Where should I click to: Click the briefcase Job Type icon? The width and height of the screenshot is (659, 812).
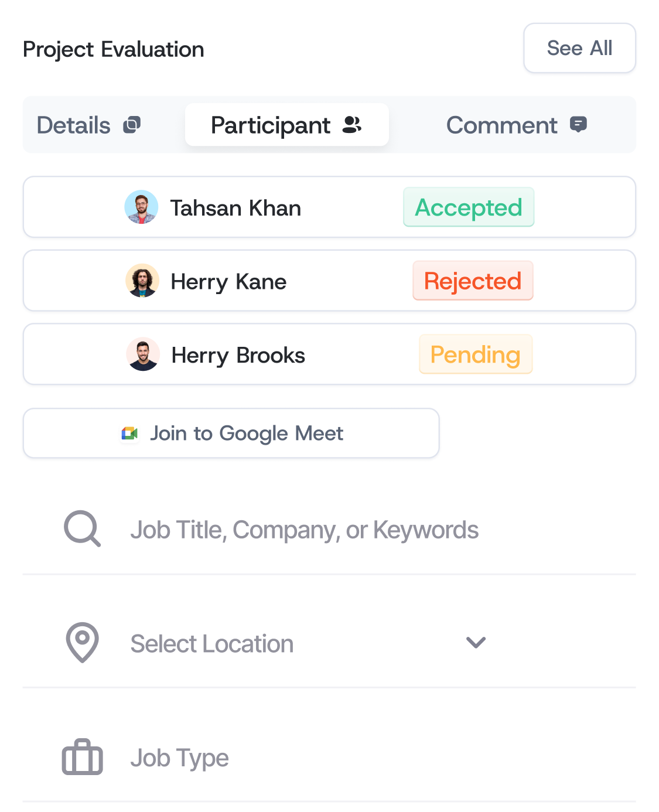pyautogui.click(x=82, y=757)
